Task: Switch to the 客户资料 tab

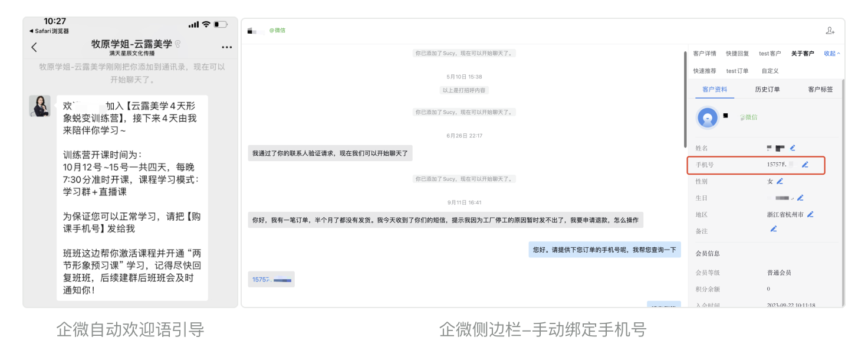Action: click(x=715, y=90)
